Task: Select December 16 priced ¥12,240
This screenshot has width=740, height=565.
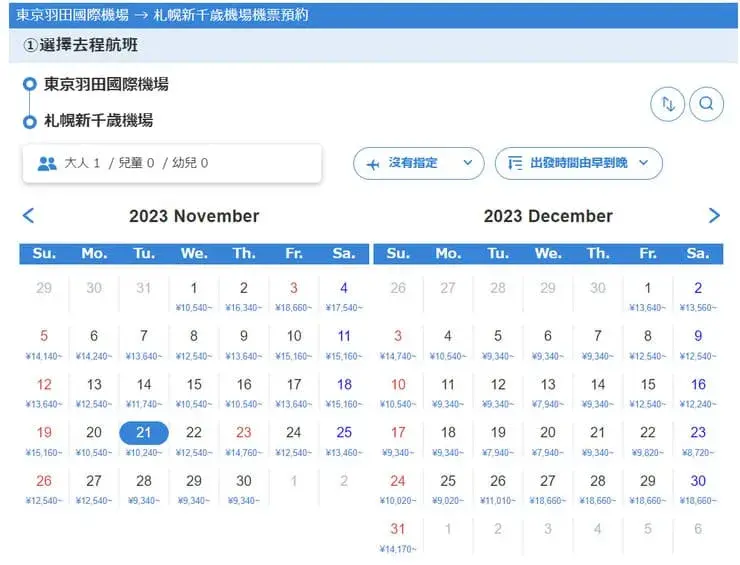Action: point(698,392)
